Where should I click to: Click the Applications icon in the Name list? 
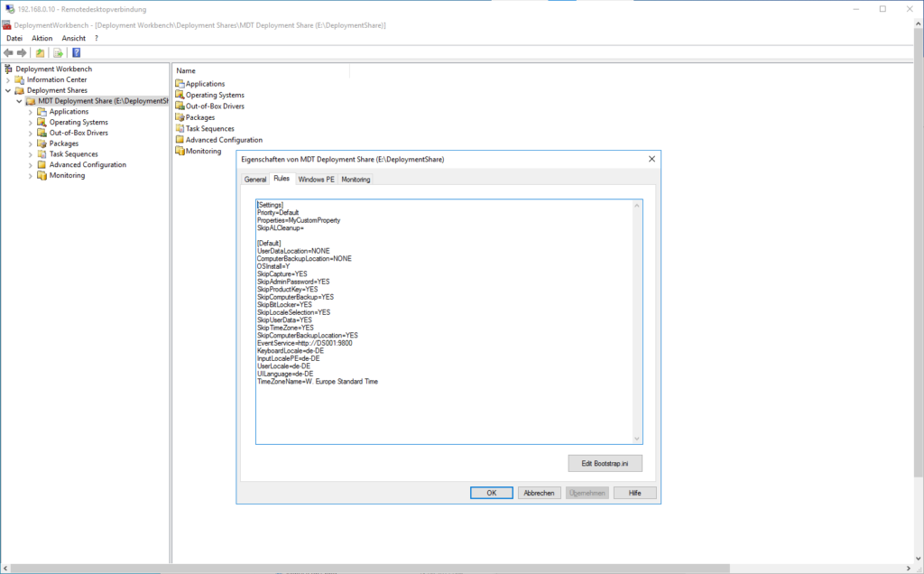(180, 84)
